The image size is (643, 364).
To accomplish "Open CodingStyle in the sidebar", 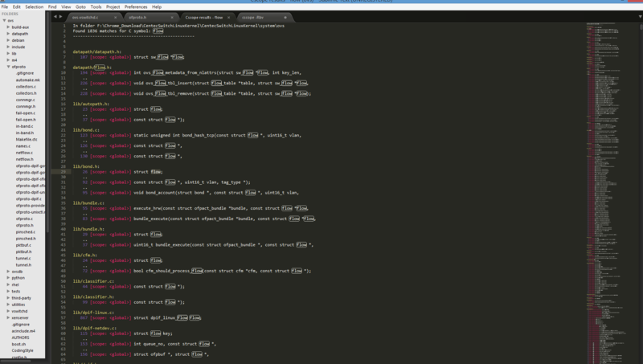I will point(23,350).
